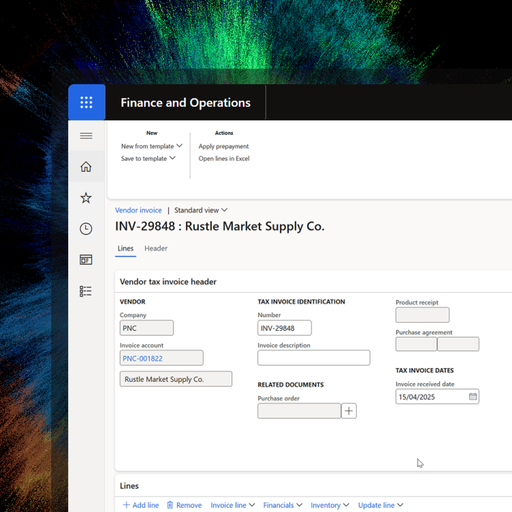The width and height of the screenshot is (512, 512).
Task: Click Apply prepayment action
Action: (x=224, y=146)
